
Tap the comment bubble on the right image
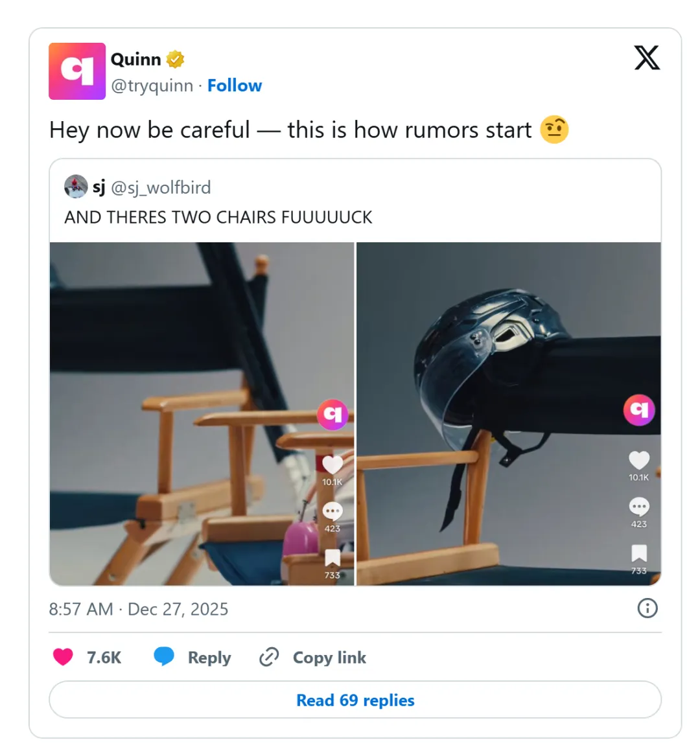click(639, 507)
